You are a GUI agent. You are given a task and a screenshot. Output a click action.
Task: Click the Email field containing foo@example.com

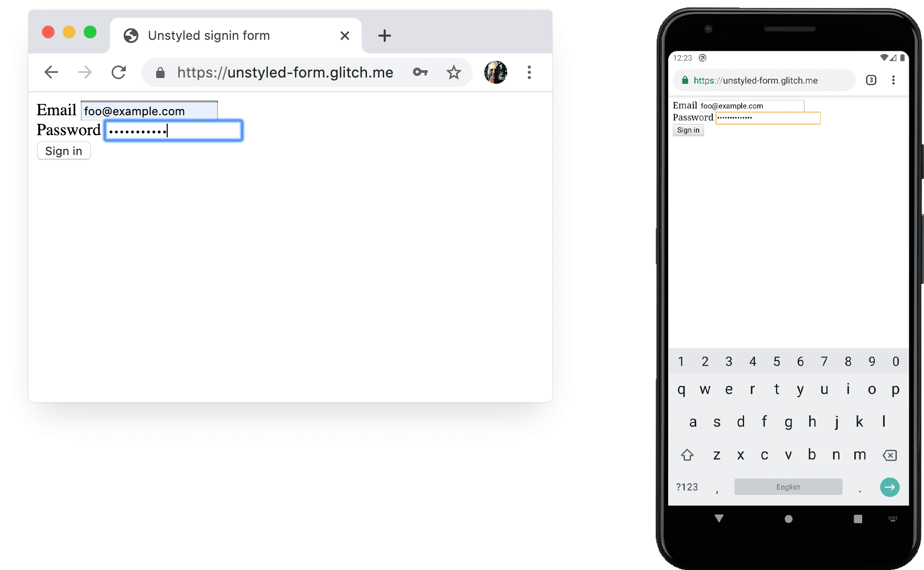click(x=148, y=111)
